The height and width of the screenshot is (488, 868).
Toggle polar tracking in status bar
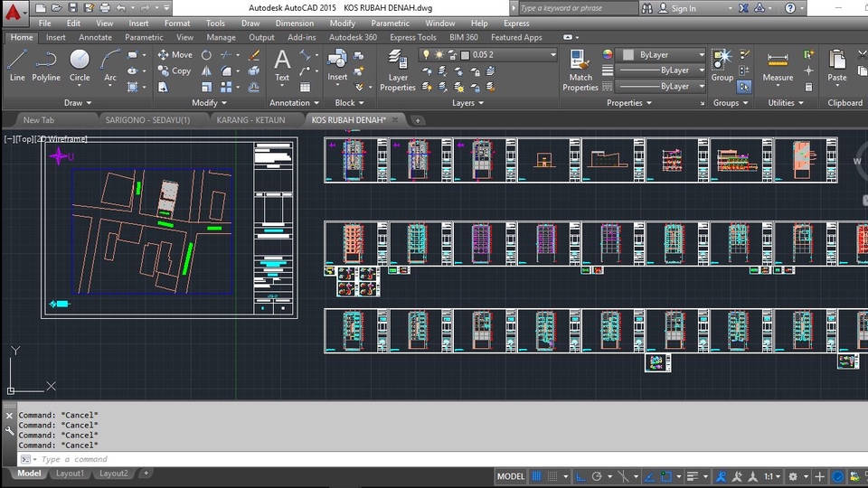tap(597, 476)
